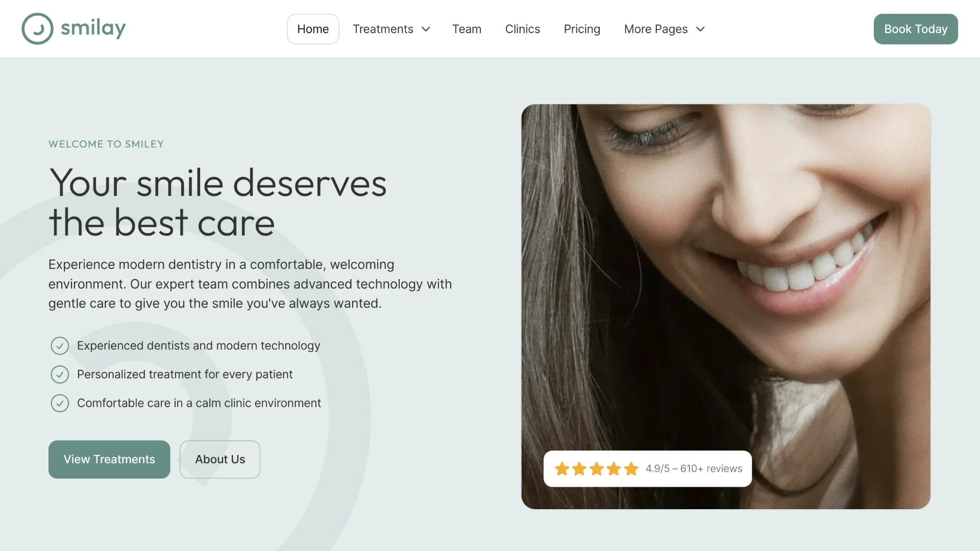Screen dimensions: 980x551
Task: Click the View Treatments button
Action: point(109,459)
